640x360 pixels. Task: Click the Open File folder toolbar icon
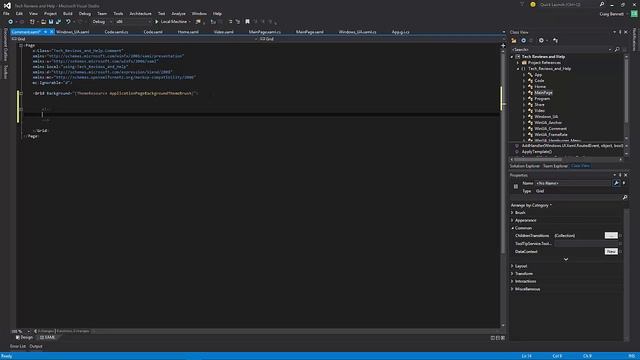tap(43, 22)
